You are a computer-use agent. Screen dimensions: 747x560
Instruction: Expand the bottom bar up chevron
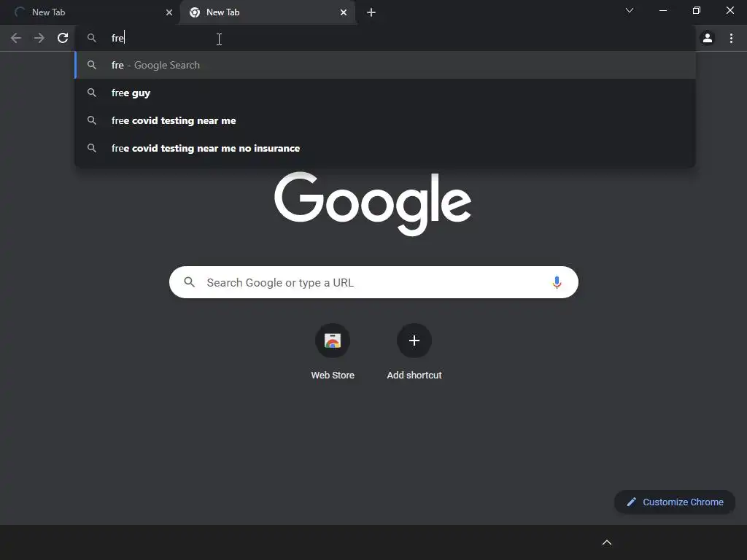[606, 542]
